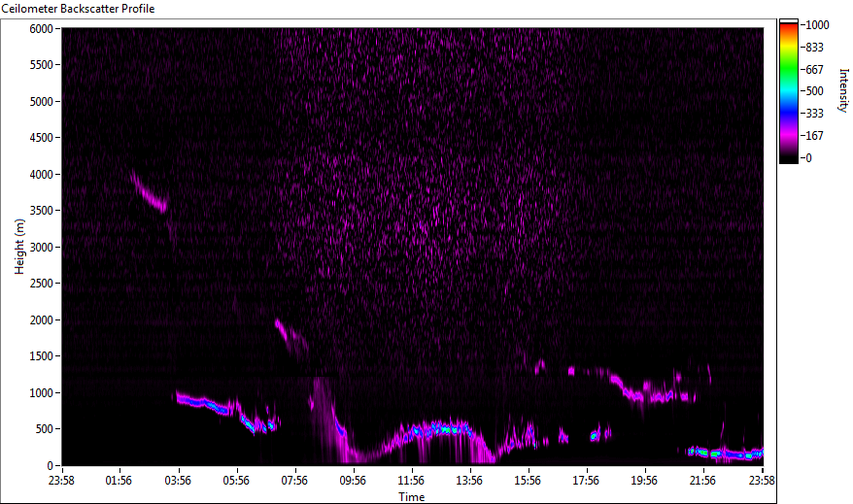Click the 1000 intensity scale value

pyautogui.click(x=817, y=25)
